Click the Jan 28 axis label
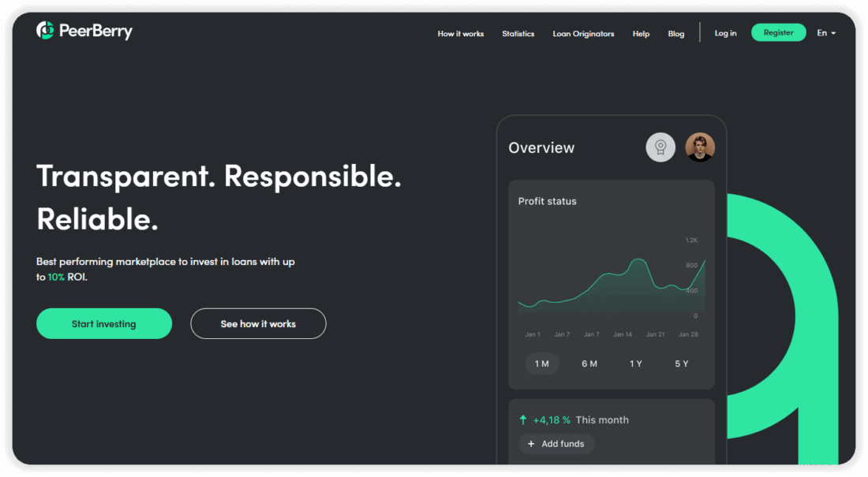 [688, 334]
